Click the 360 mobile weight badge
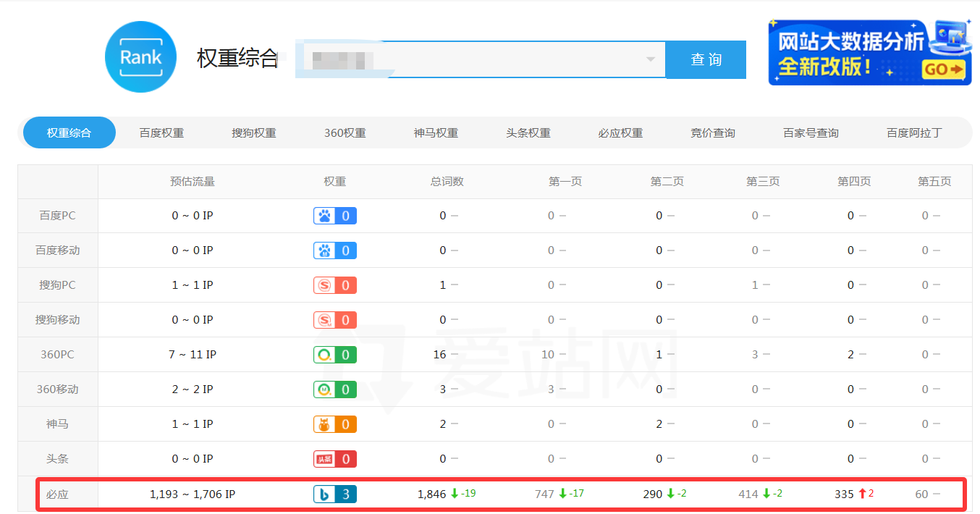 click(x=334, y=389)
